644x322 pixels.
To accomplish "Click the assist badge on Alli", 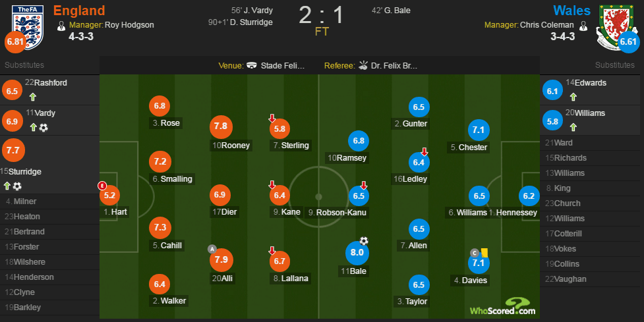I will coord(212,249).
